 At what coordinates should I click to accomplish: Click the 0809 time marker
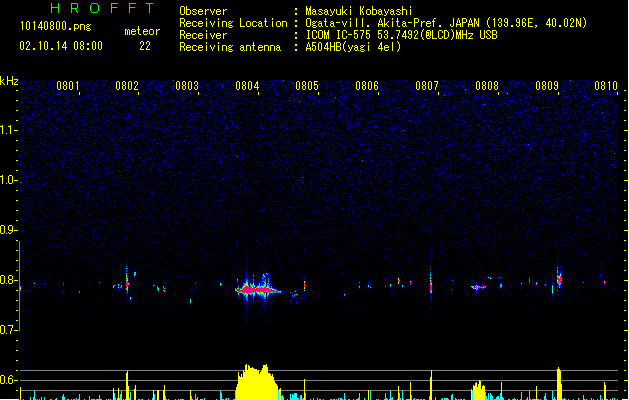[x=547, y=86]
